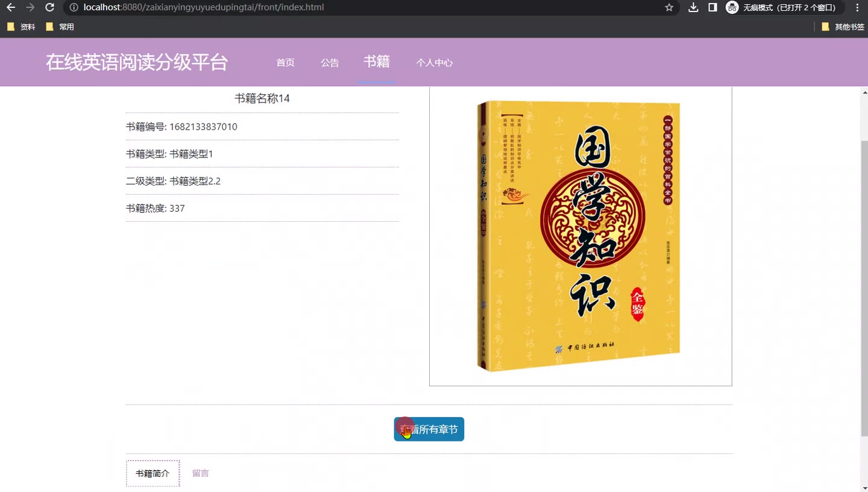Switch to 书籍简介 tab
The image size is (868, 492).
tap(153, 473)
